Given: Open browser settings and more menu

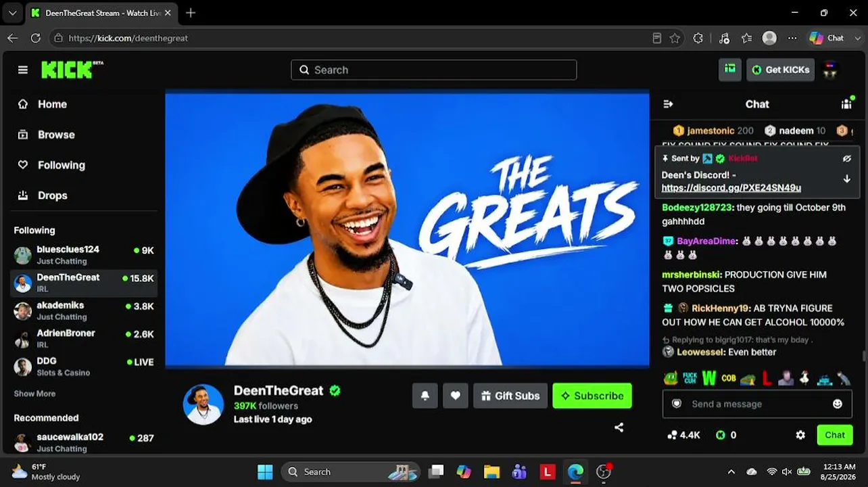Looking at the screenshot, I should point(792,38).
